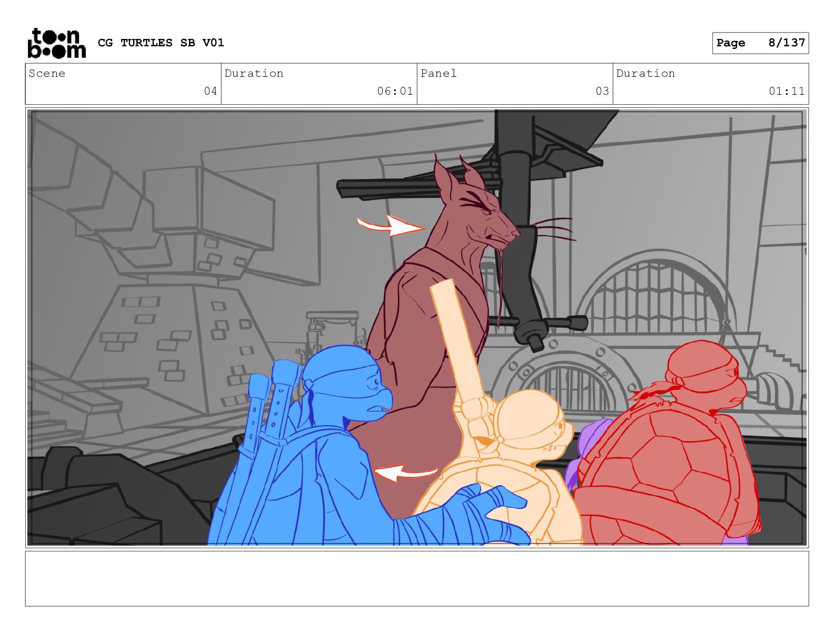Click the storyboard panel image
Screen dimensions: 834x644
417,328
